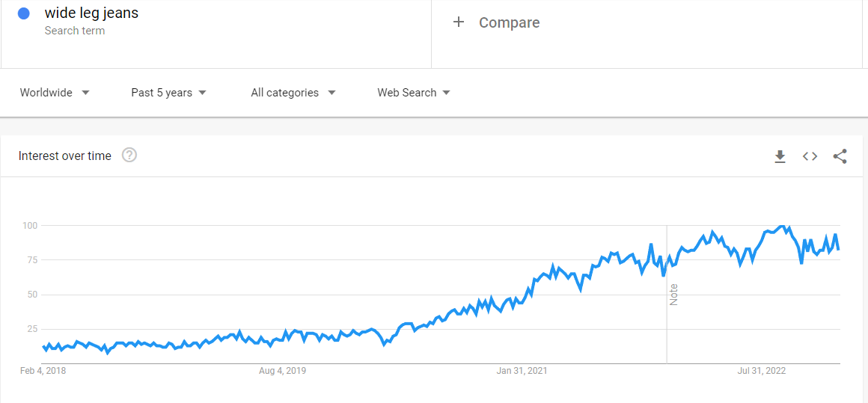This screenshot has width=868, height=403.
Task: Download the interest over time data
Action: click(x=780, y=156)
